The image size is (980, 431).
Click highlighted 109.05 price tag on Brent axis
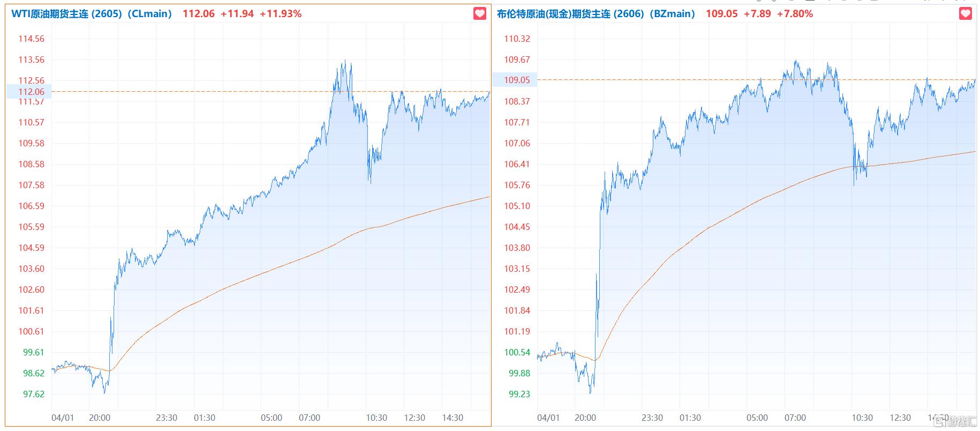[x=517, y=80]
